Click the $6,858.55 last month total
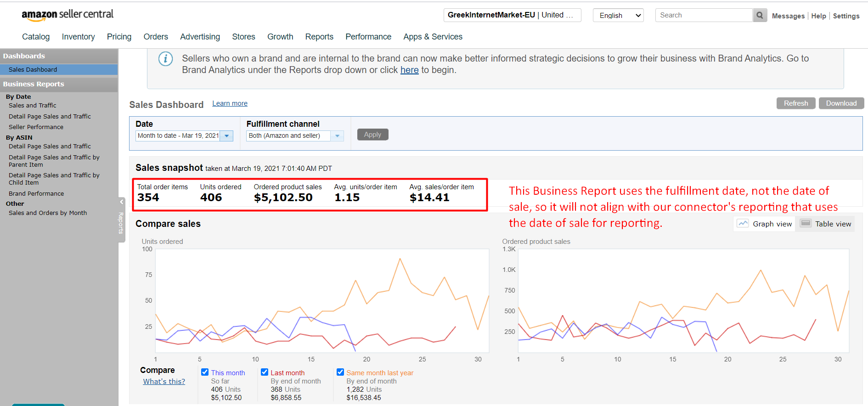This screenshot has width=868, height=406. (x=286, y=398)
